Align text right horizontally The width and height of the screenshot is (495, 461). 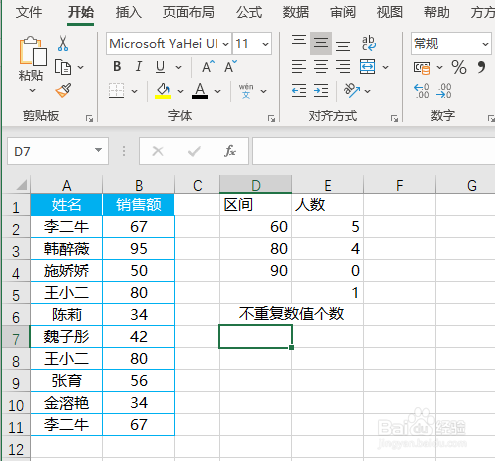tap(343, 67)
